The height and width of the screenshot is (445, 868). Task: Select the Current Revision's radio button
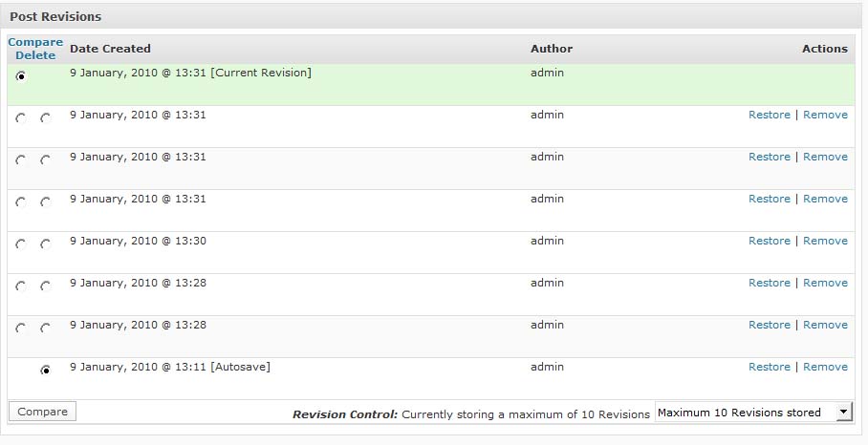pyautogui.click(x=21, y=76)
